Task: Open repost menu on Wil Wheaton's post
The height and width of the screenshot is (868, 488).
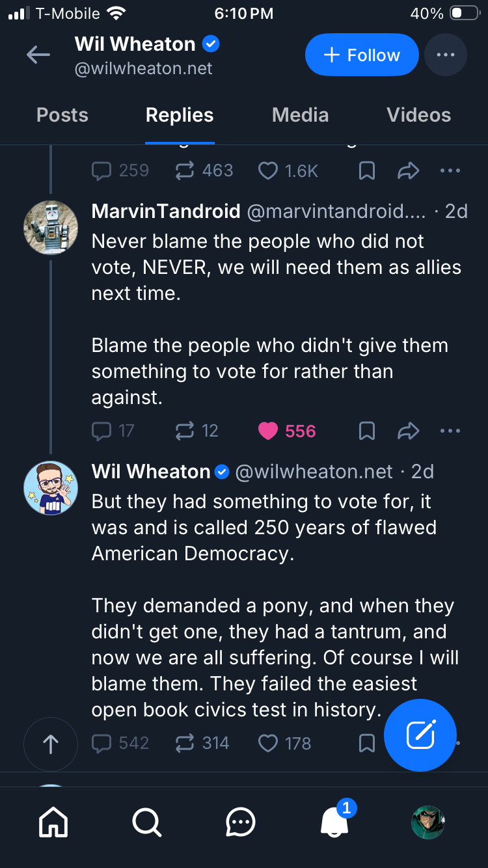Action: (x=185, y=743)
